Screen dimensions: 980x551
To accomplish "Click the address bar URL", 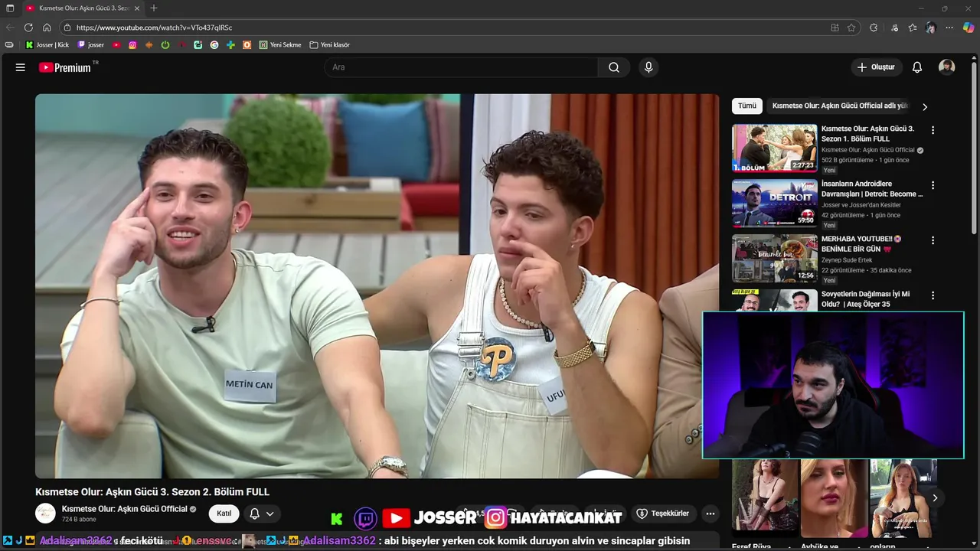I will [x=154, y=28].
